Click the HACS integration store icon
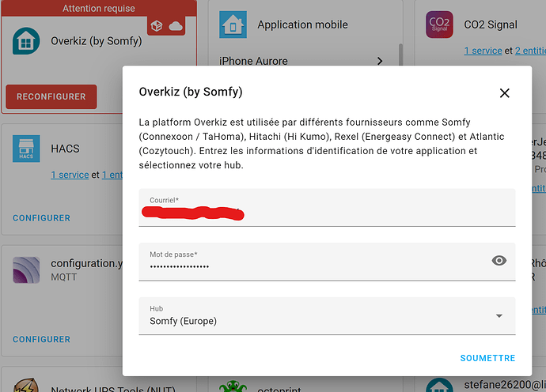Viewport: 546px width, 392px height. [26, 149]
